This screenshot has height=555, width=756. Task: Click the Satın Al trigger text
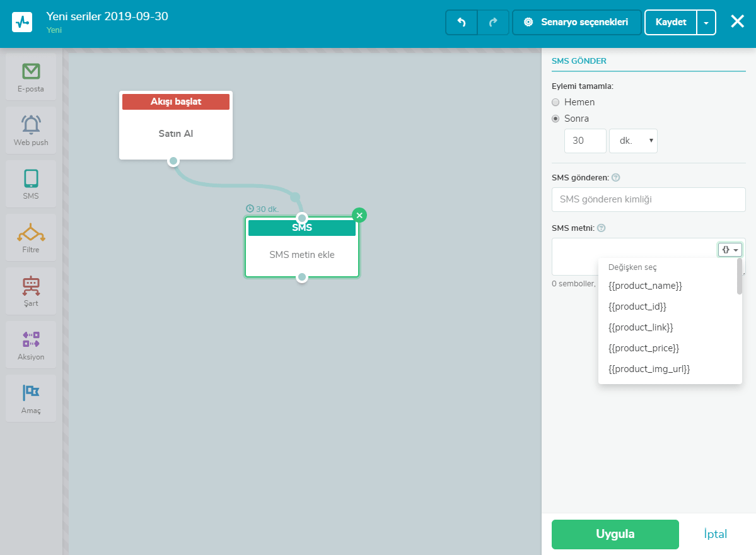tap(175, 134)
